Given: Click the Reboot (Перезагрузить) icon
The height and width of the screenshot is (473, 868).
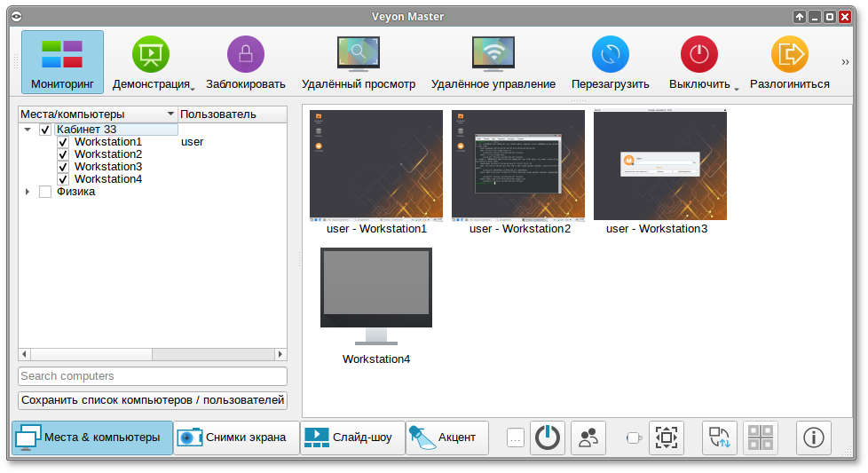Looking at the screenshot, I should point(611,55).
